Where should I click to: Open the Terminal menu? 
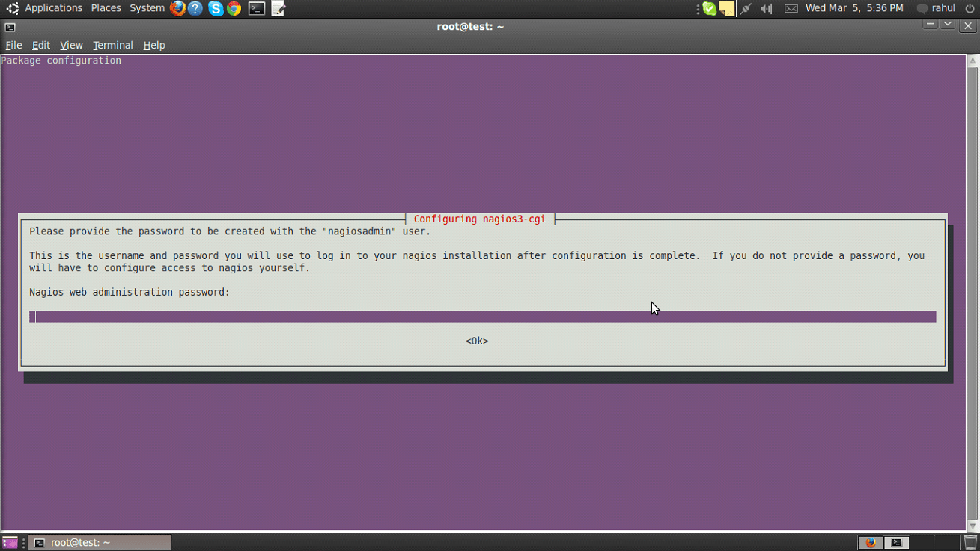point(112,45)
